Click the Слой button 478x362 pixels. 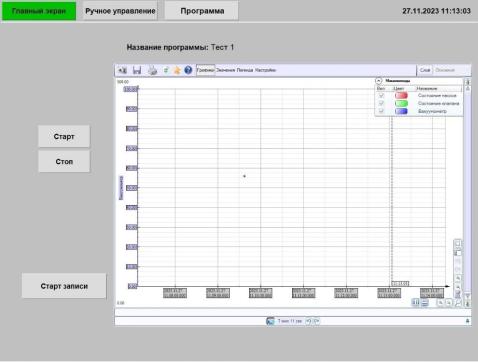pyautogui.click(x=425, y=70)
